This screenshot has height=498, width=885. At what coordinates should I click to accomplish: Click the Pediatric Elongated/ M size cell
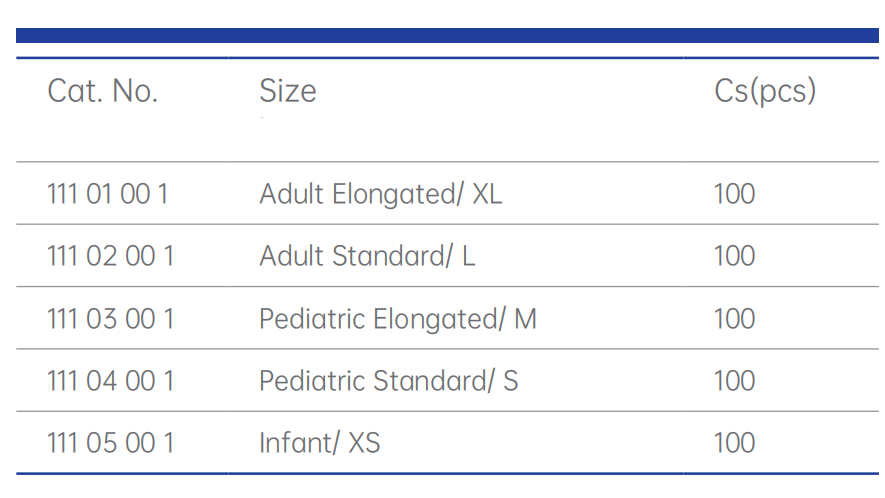[x=398, y=319]
